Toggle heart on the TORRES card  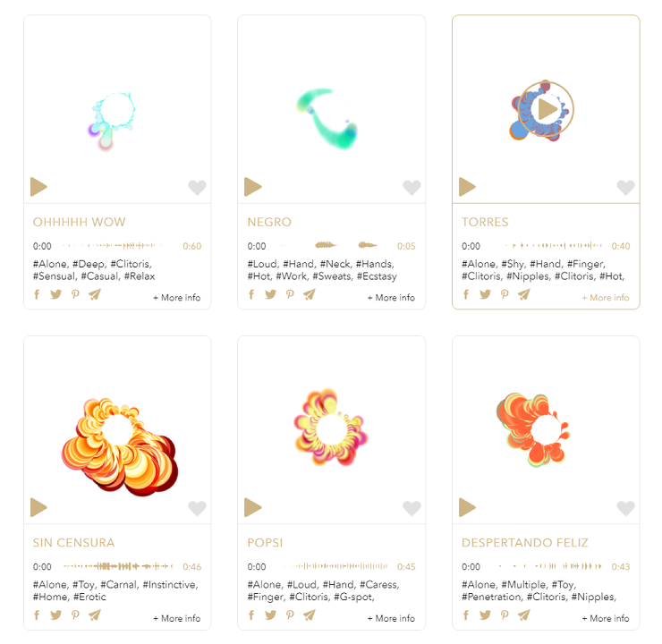tap(625, 187)
